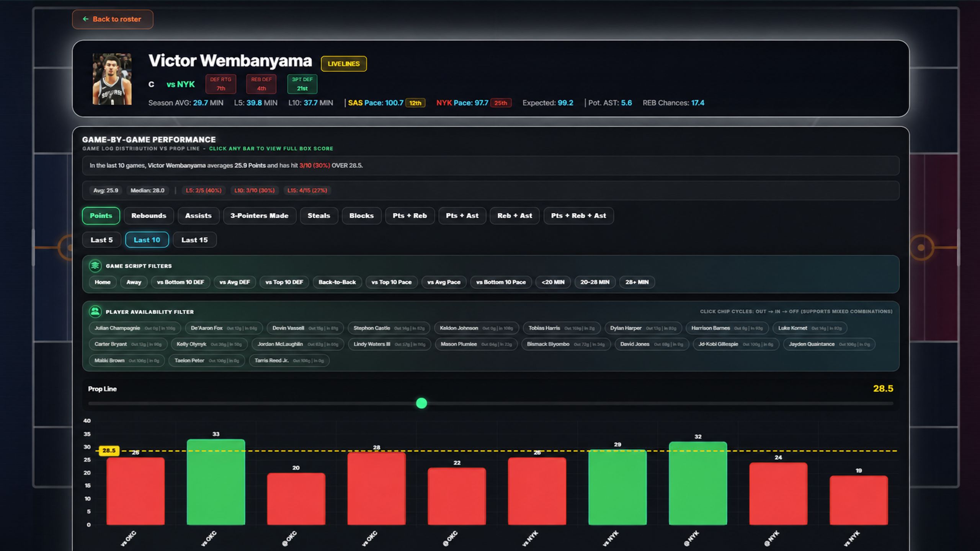Toggle the vs Top 10 Pace filter

392,282
